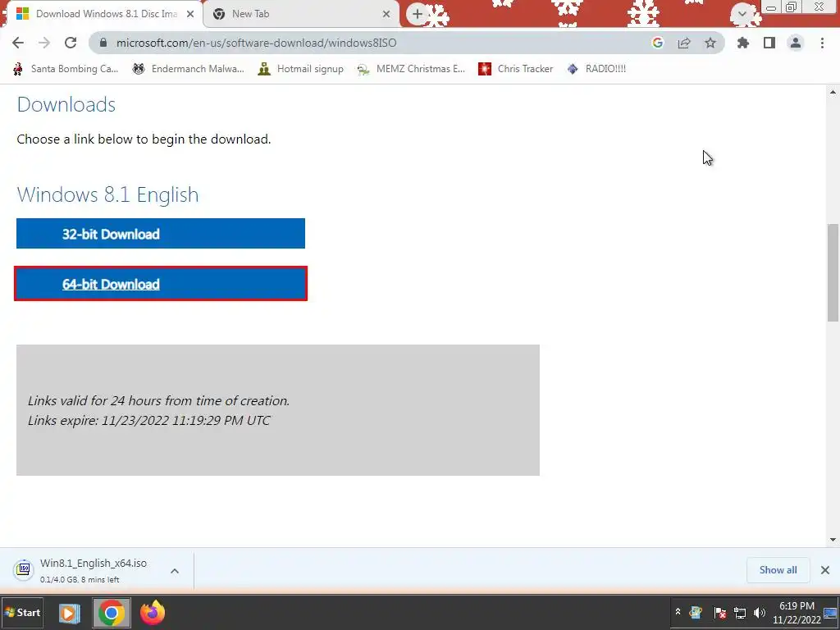Image resolution: width=840 pixels, height=630 pixels.
Task: View site information via lock icon
Action: point(103,43)
